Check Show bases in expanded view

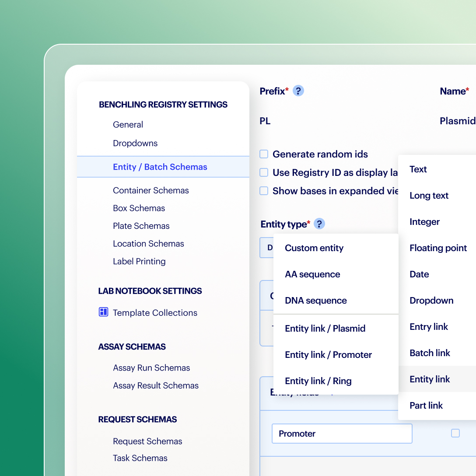[x=264, y=191]
